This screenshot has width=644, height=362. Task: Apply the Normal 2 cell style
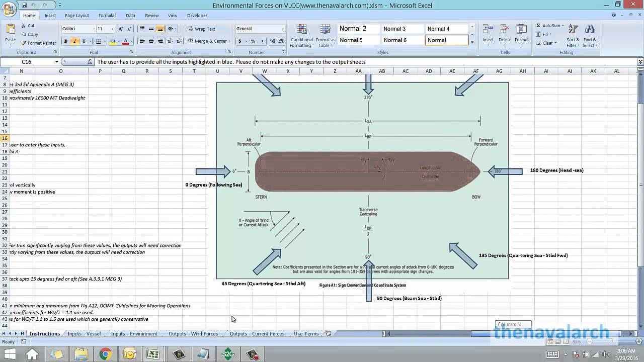pos(359,29)
